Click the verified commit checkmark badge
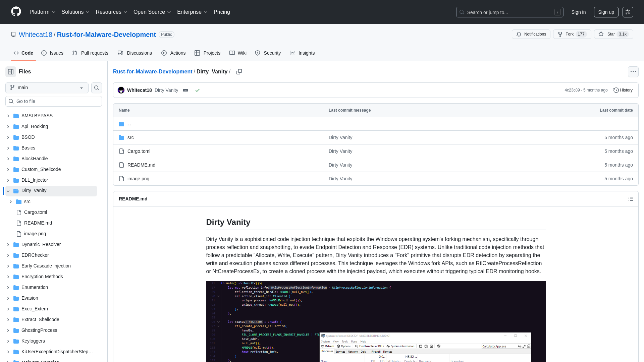Viewport: 644px width, 362px height. 198,90
